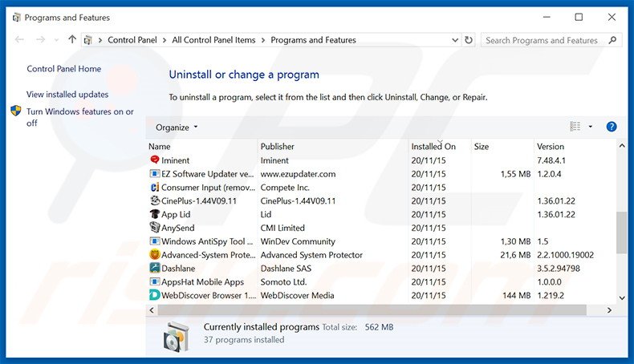This screenshot has width=634, height=364.
Task: Click the refresh address bar icon
Action: click(468, 40)
